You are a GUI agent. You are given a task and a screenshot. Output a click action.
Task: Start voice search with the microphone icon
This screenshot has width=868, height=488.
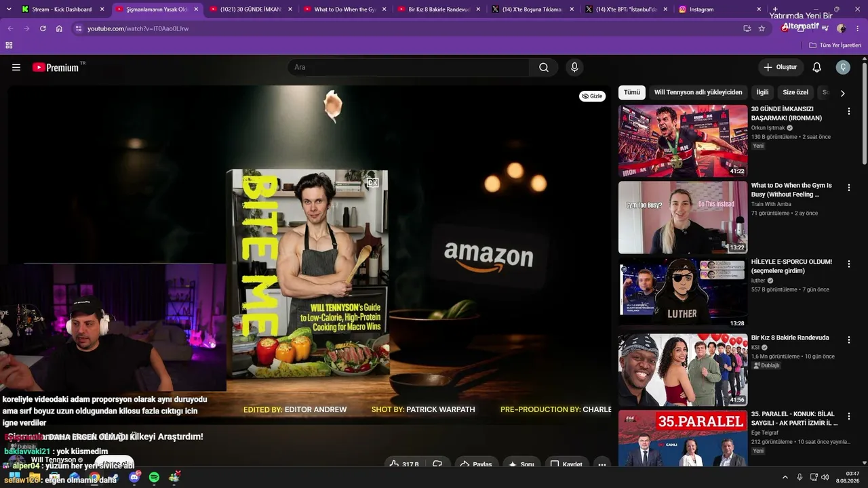(574, 67)
